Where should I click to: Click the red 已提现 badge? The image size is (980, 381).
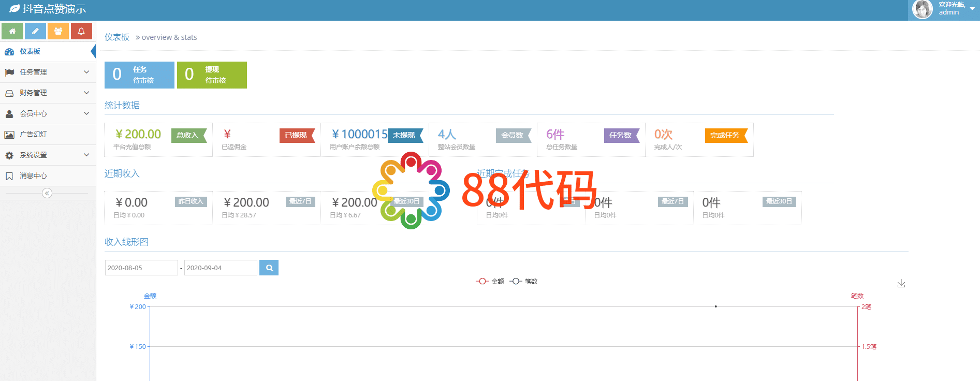click(297, 135)
